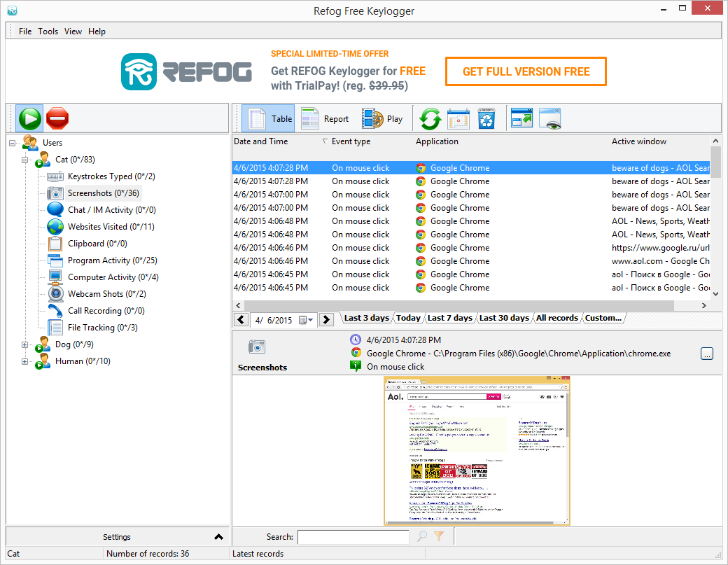
Task: Collapse the Users tree node
Action: 12,143
